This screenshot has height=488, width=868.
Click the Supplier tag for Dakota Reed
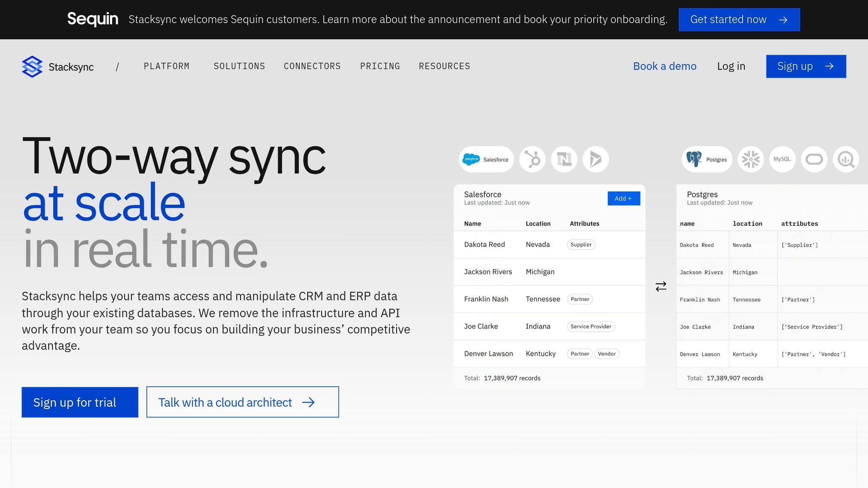(581, 244)
